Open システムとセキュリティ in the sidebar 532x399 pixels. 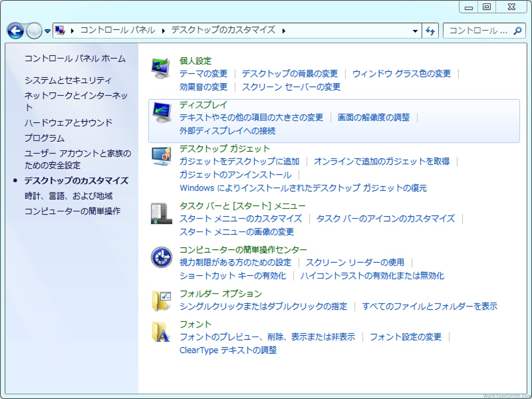68,80
